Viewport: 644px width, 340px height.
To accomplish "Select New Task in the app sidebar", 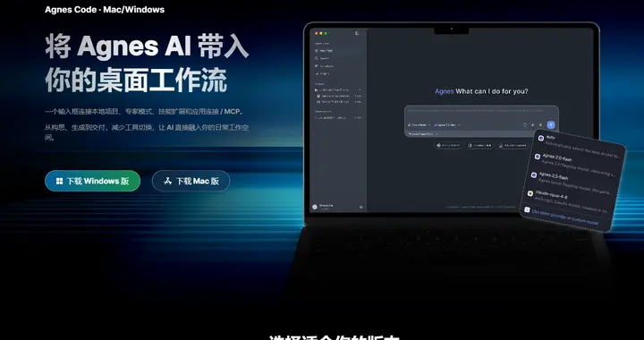I will pyautogui.click(x=324, y=50).
